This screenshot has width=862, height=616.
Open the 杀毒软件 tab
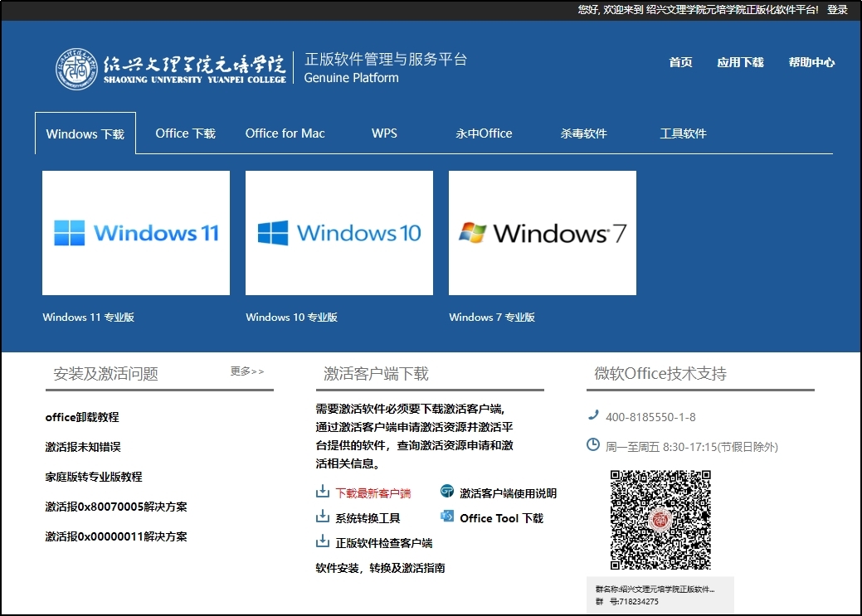coord(583,133)
